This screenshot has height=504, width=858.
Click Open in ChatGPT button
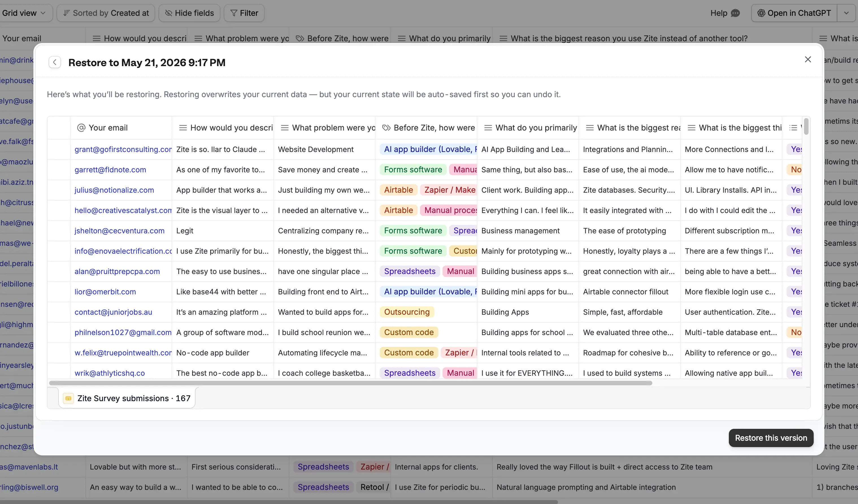tap(794, 13)
